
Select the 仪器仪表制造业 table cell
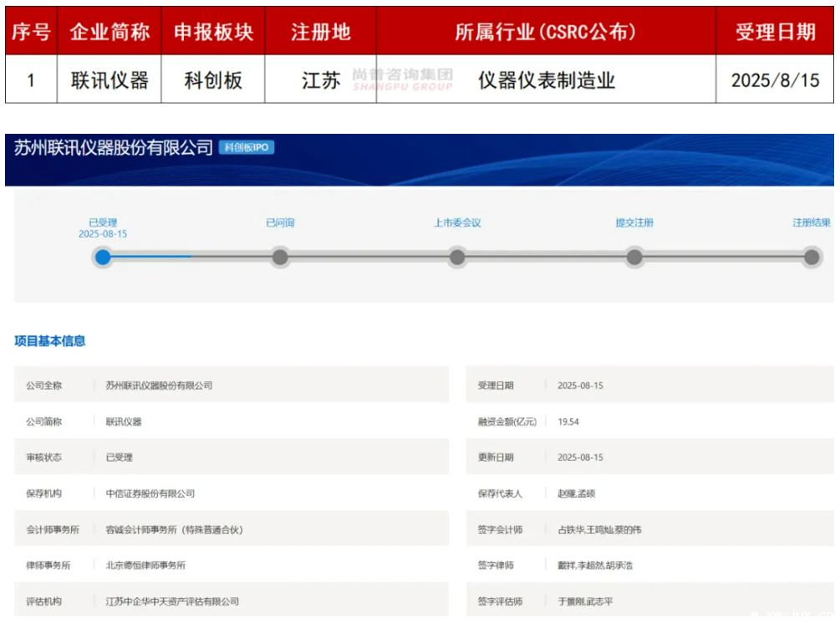point(547,80)
